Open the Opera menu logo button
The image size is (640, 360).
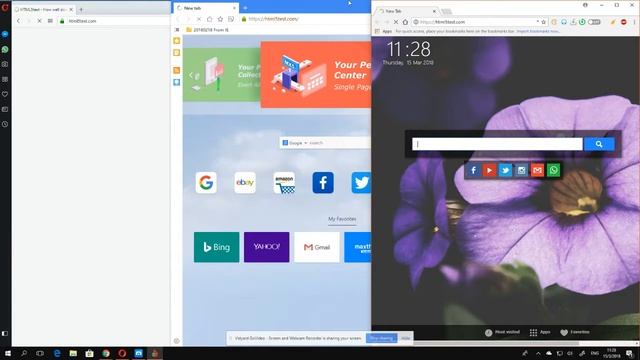pos(5,7)
